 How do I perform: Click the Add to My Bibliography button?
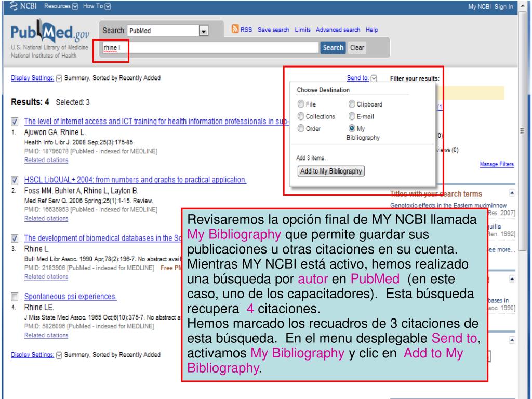pos(331,171)
